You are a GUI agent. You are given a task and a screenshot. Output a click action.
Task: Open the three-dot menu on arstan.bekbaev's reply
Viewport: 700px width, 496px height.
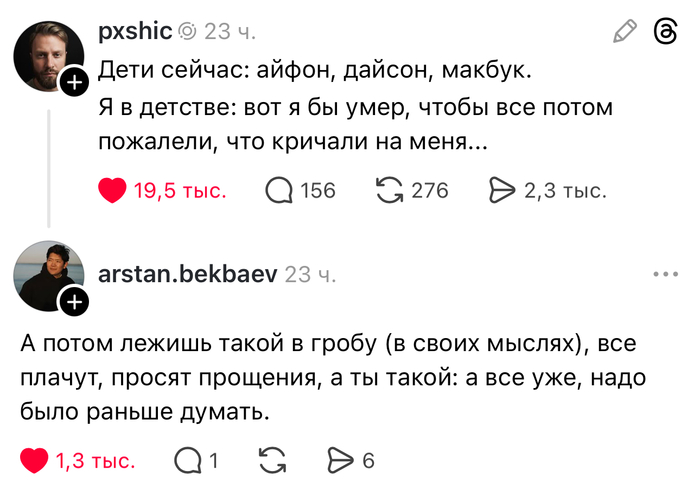664,273
